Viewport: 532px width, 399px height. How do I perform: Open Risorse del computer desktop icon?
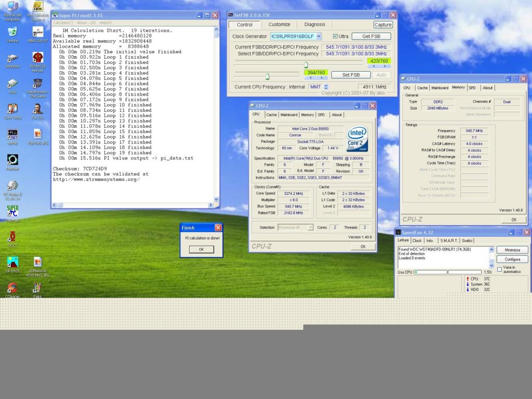pyautogui.click(x=12, y=10)
